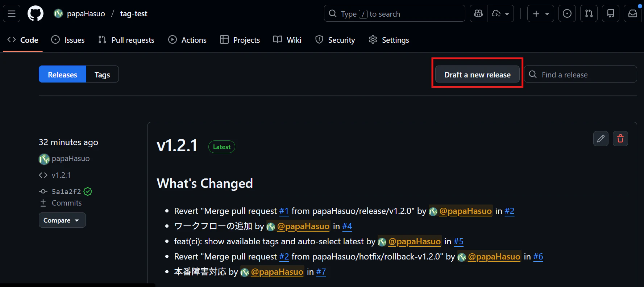
Task: Open the tag-test repository link
Action: [134, 14]
